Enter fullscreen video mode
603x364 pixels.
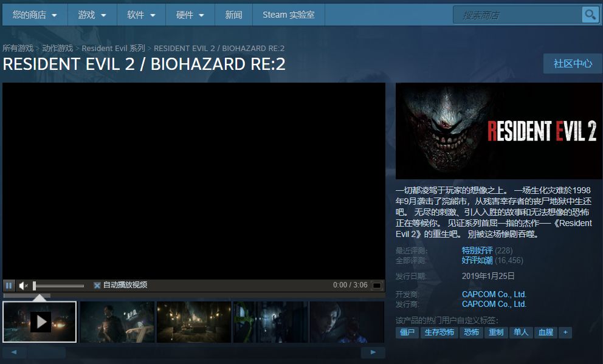[x=377, y=285]
